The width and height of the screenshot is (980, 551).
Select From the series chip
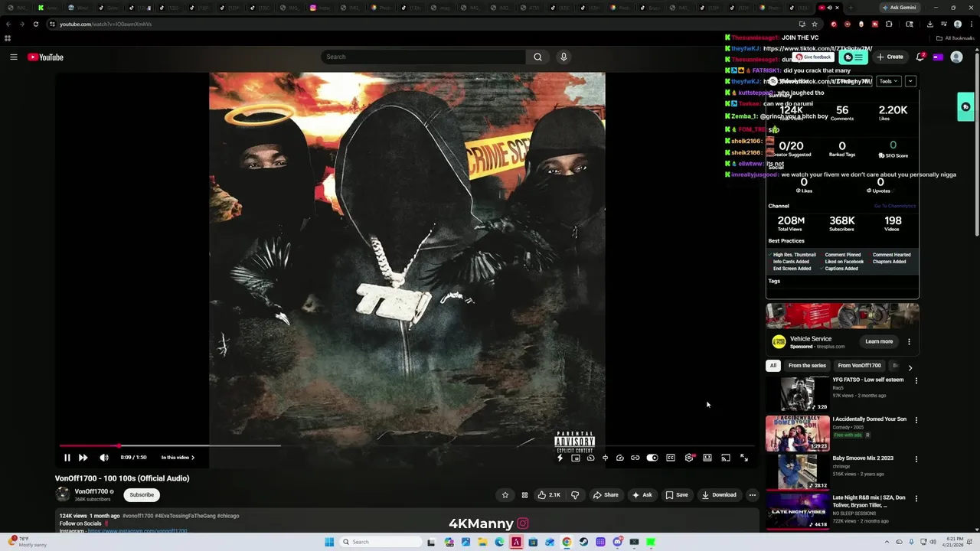[x=807, y=366]
